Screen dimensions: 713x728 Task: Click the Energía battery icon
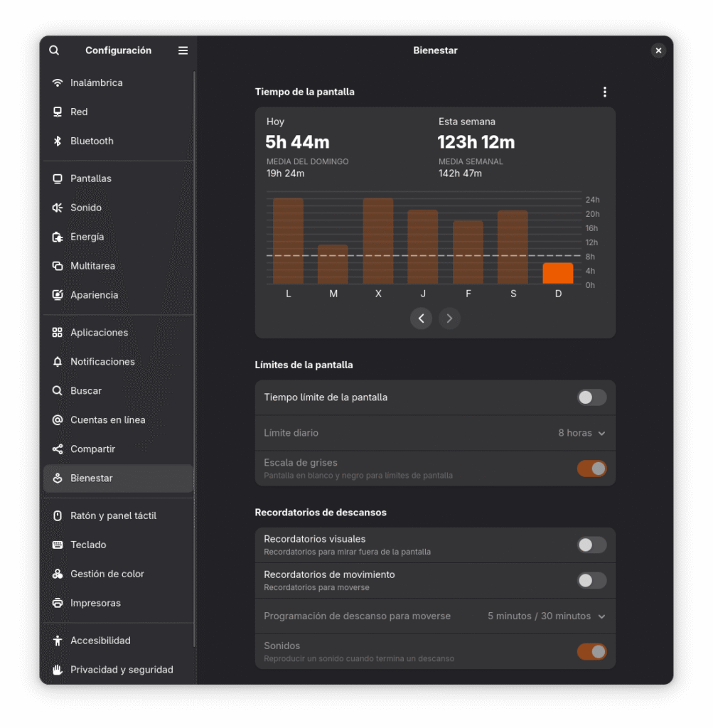[58, 237]
